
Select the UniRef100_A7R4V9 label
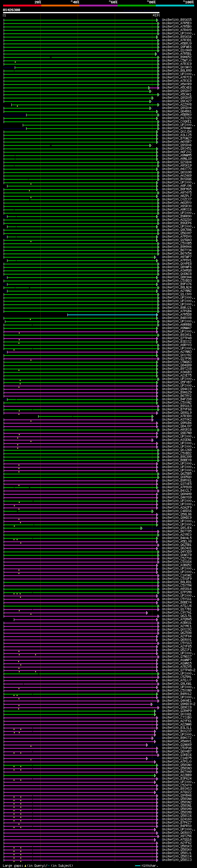pos(177,30)
